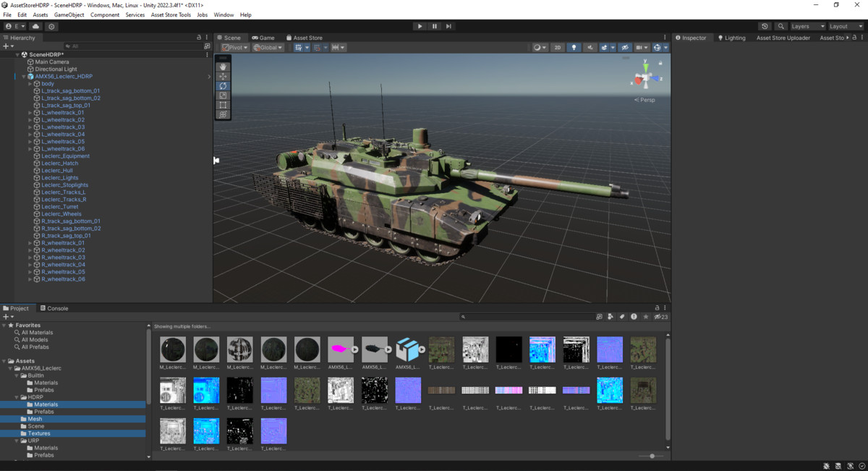868x471 pixels.
Task: Switch to the Game tab
Action: pos(263,38)
